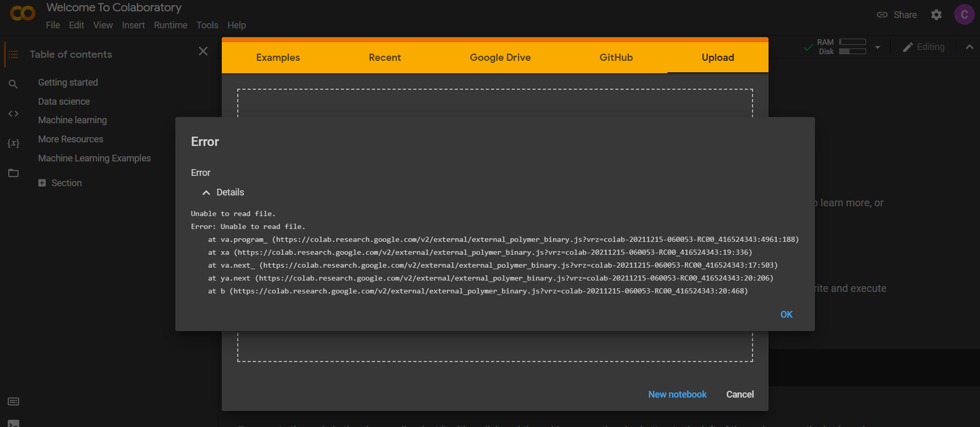The width and height of the screenshot is (980, 427).
Task: Click the New notebook link
Action: coord(677,395)
